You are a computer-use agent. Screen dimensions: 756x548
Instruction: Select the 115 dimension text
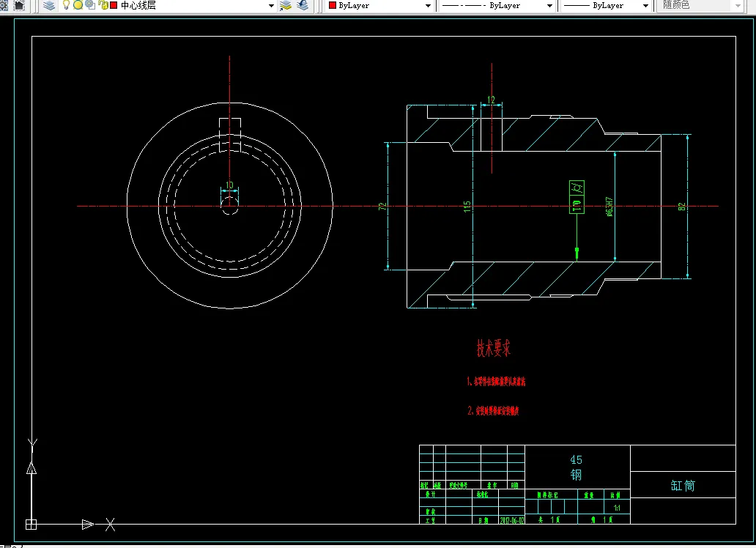click(467, 207)
